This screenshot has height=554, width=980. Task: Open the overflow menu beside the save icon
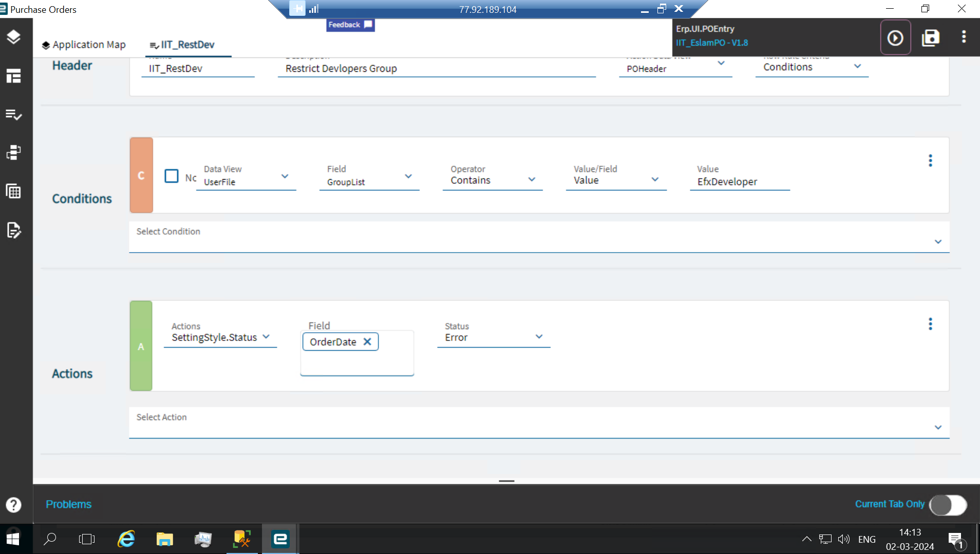pyautogui.click(x=964, y=37)
